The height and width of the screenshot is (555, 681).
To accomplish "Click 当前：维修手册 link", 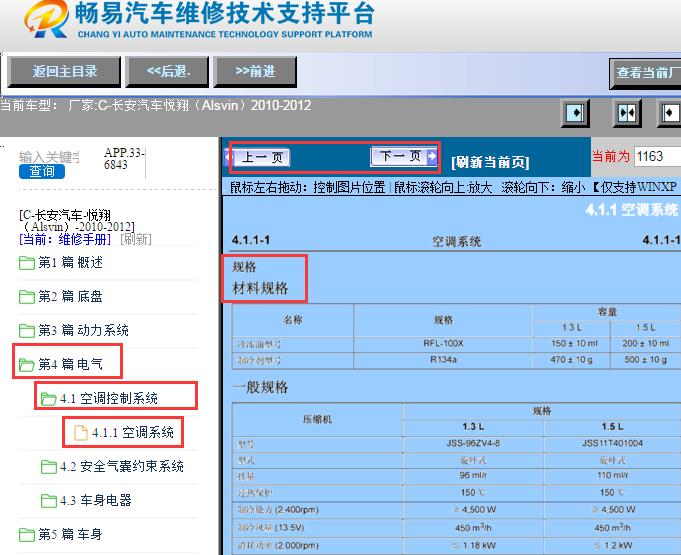I will tap(65, 239).
